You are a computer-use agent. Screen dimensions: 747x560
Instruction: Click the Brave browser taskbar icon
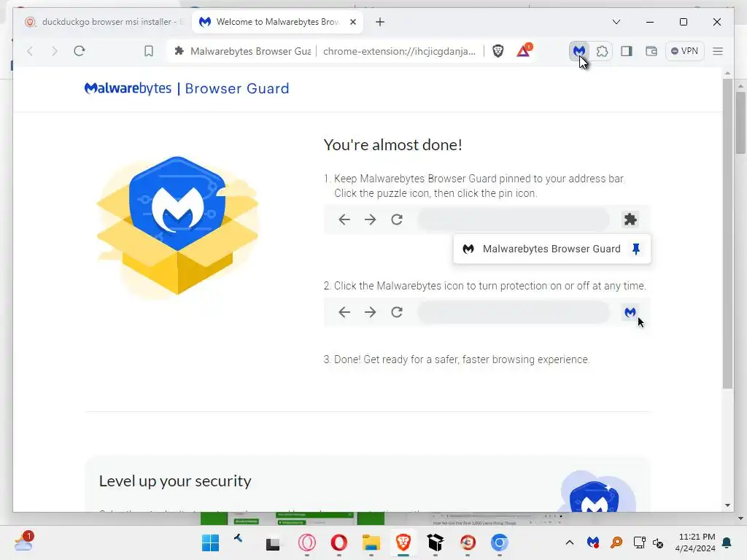[403, 542]
